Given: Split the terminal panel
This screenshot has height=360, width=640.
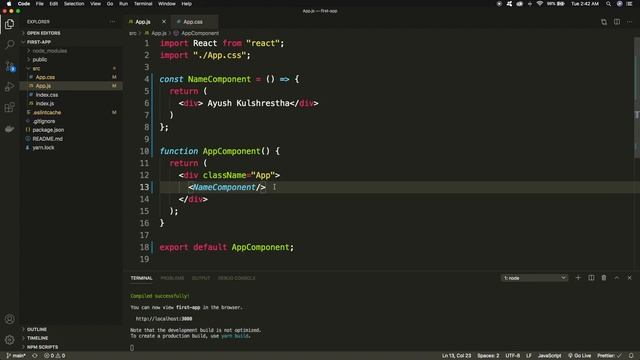Looking at the screenshot, I should [x=591, y=278].
